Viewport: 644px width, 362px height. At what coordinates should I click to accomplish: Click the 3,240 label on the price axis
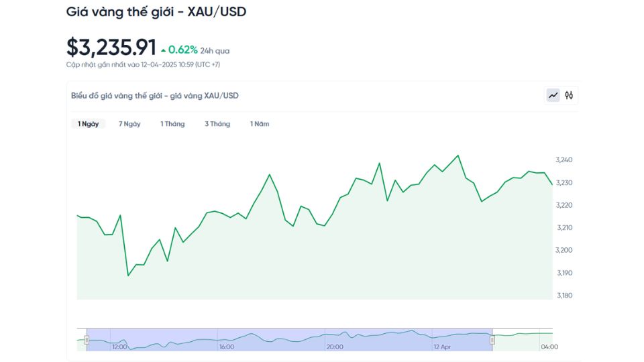click(x=564, y=160)
